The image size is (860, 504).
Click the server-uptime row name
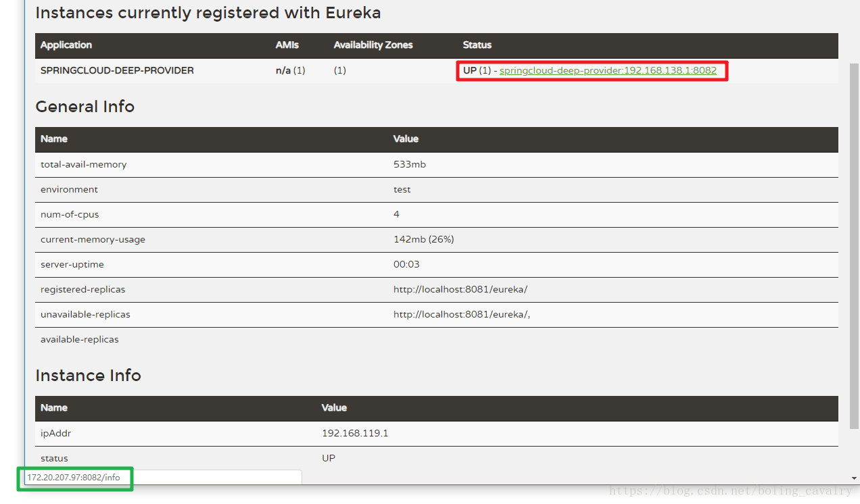72,264
